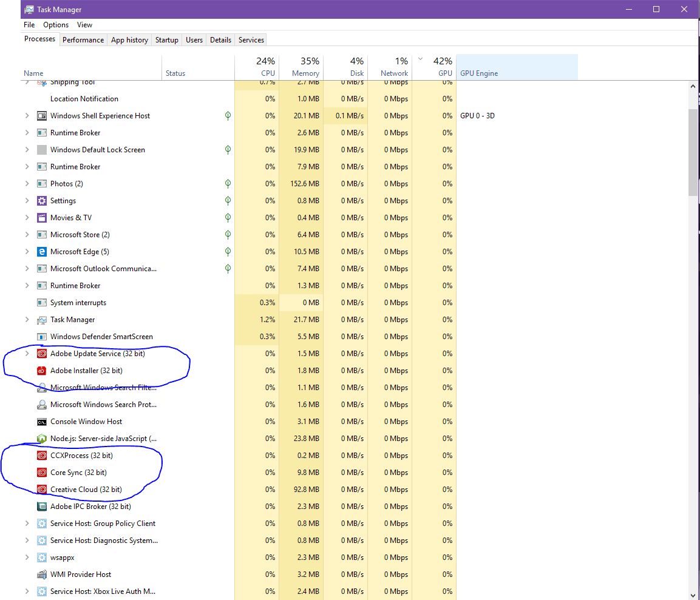Click the Node.js process icon

tap(41, 439)
